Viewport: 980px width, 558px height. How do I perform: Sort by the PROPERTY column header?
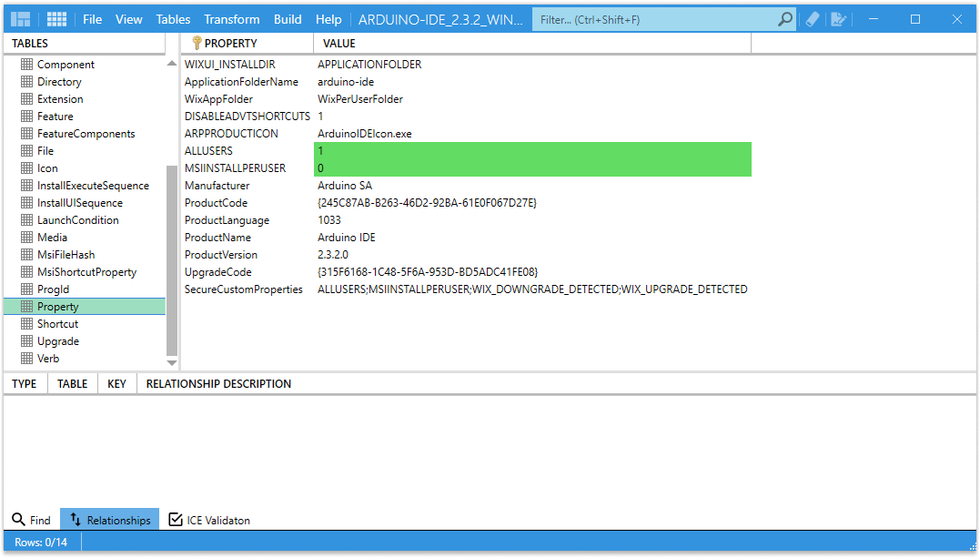pos(248,43)
